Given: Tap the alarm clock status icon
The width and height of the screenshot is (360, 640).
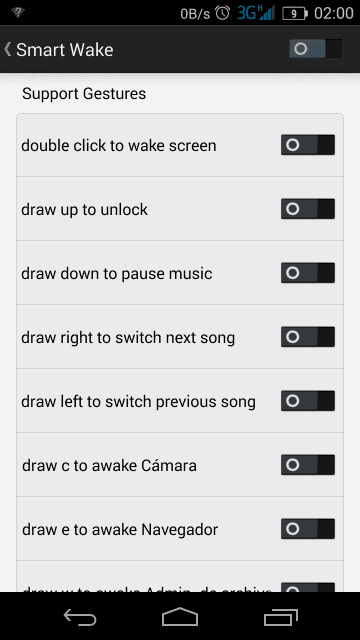Looking at the screenshot, I should click(x=223, y=13).
